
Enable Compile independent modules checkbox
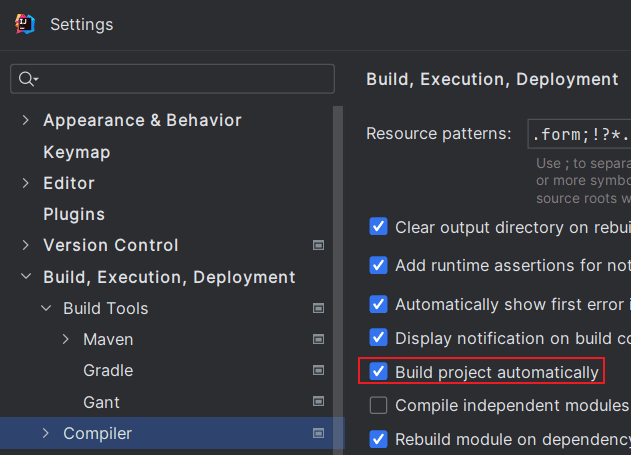click(379, 405)
